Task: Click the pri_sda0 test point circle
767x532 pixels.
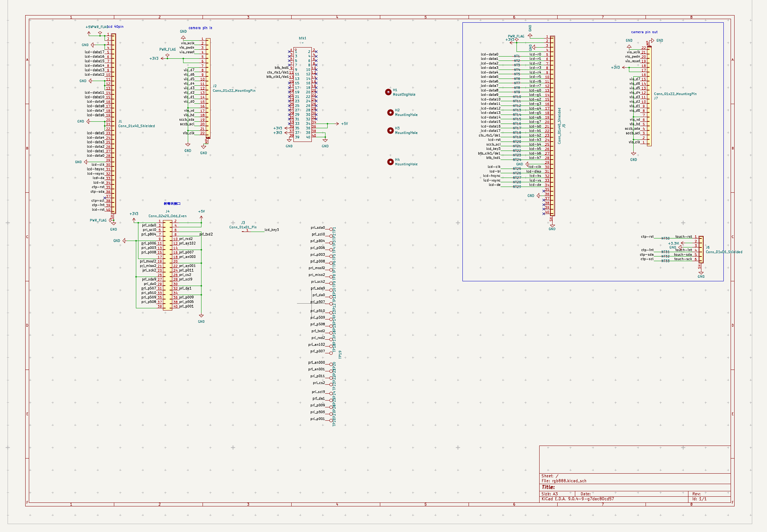Action: pos(331,229)
